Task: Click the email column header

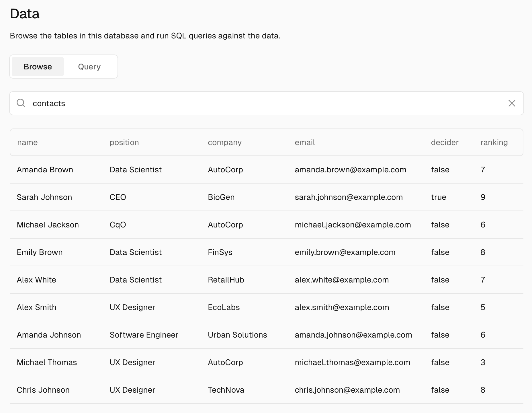Action: (x=305, y=143)
